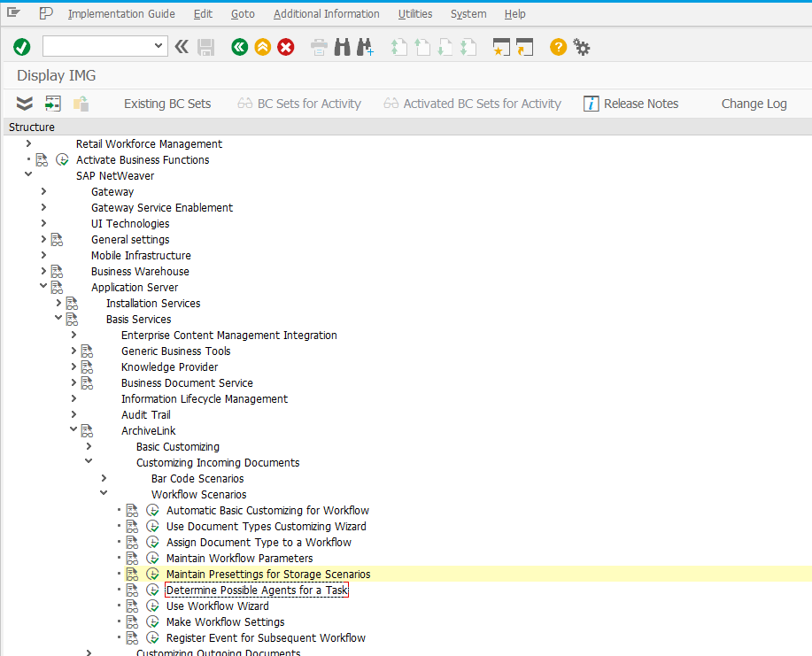Collapse the ArchiveLink node

pos(73,429)
